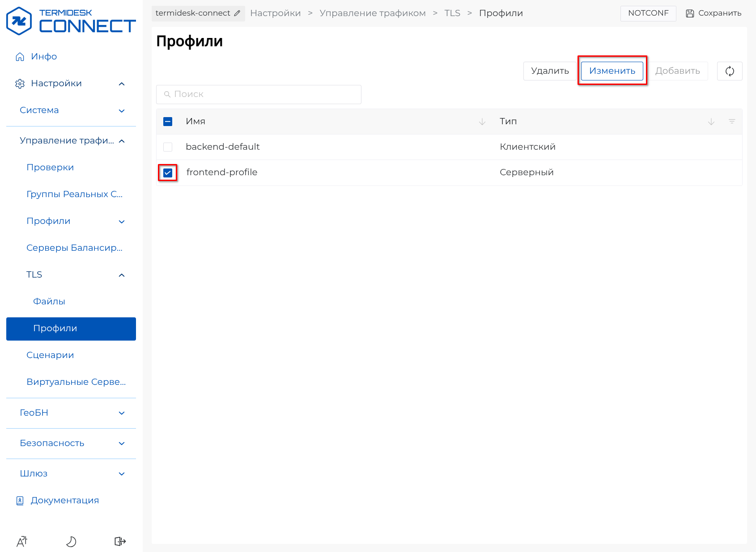The height and width of the screenshot is (552, 756).
Task: Sort by the Имя column arrow
Action: point(482,122)
